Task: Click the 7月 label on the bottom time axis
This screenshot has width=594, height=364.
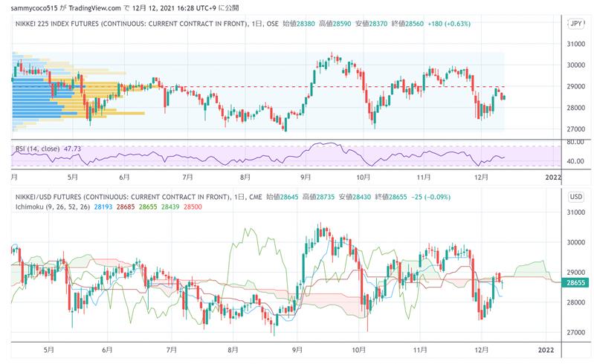Action: [172, 350]
